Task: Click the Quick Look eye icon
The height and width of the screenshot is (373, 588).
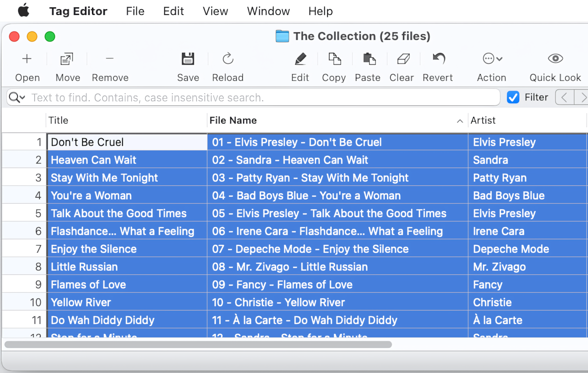Action: (555, 58)
